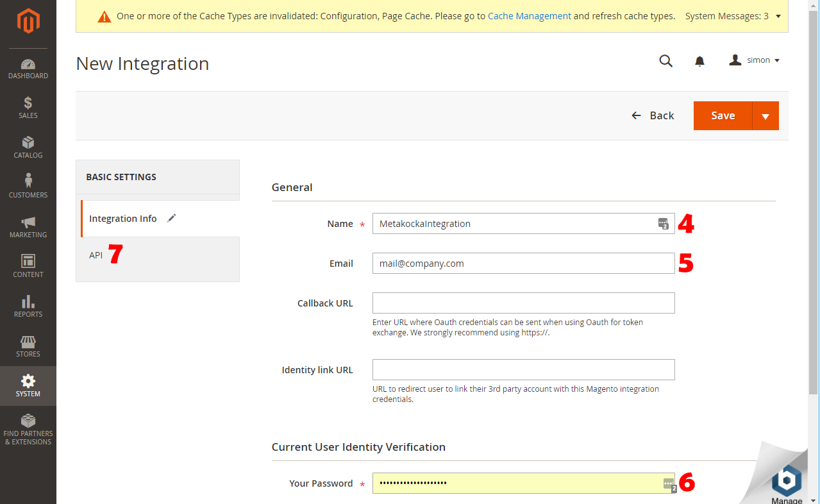Follow the Cache Management link
This screenshot has width=820, height=504.
(x=529, y=16)
